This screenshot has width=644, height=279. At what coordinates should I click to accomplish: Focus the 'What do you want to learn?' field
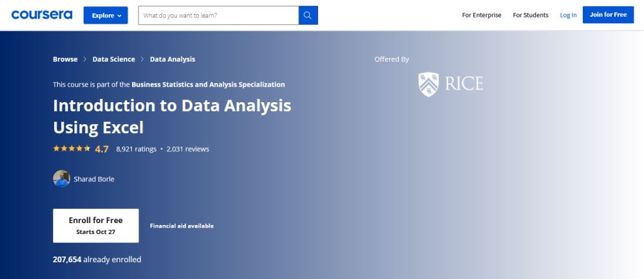tap(218, 15)
